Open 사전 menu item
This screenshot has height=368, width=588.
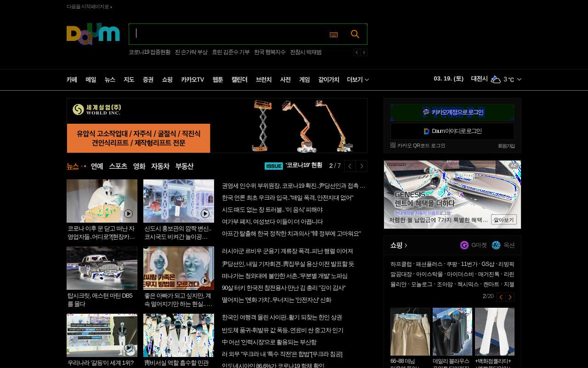285,80
